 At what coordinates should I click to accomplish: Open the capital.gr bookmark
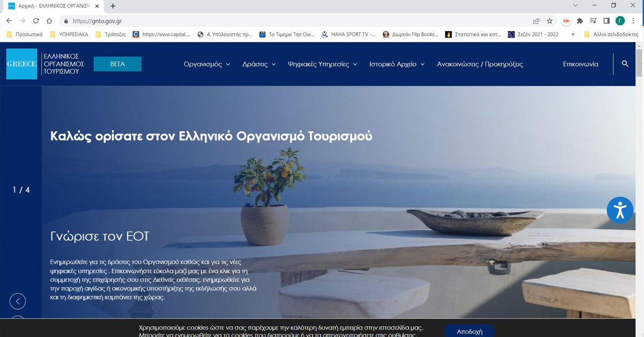click(x=162, y=34)
